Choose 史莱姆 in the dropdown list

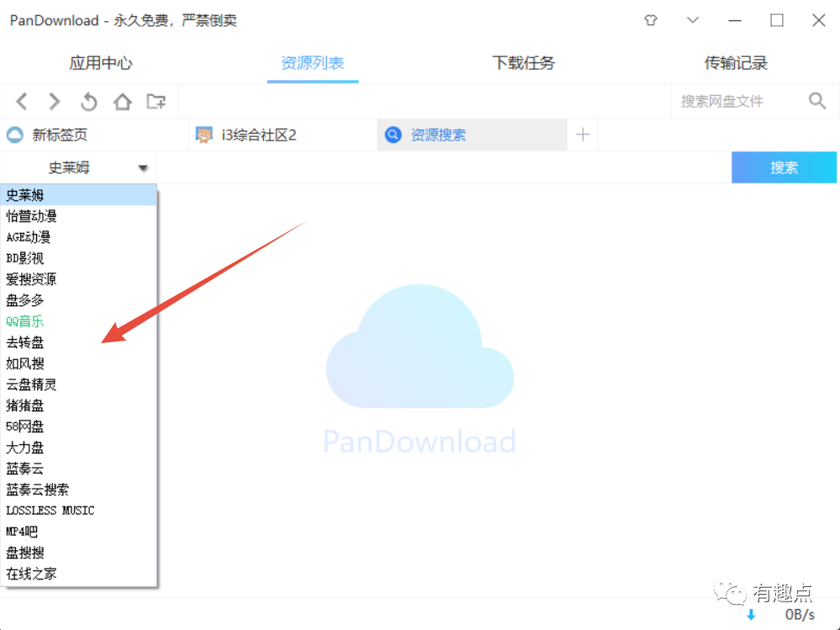78,195
